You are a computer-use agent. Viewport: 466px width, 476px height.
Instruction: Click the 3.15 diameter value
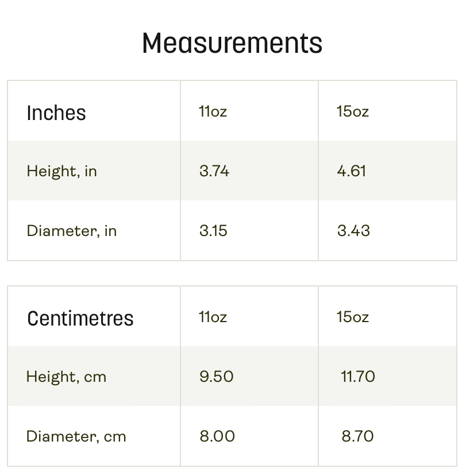[213, 231]
